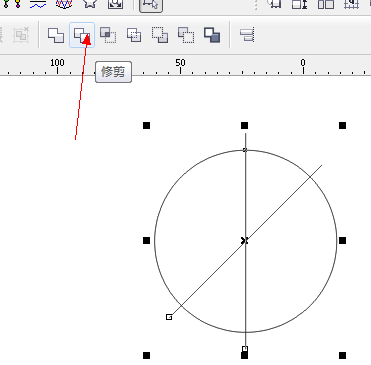Click the Create boundary icon

(x=212, y=35)
